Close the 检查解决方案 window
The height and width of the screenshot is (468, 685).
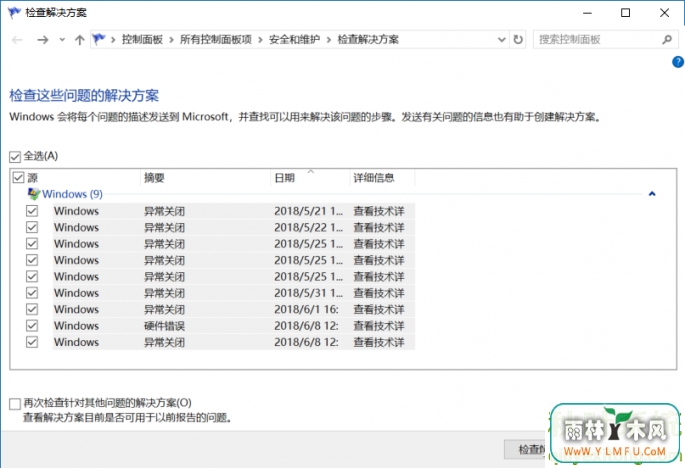664,13
